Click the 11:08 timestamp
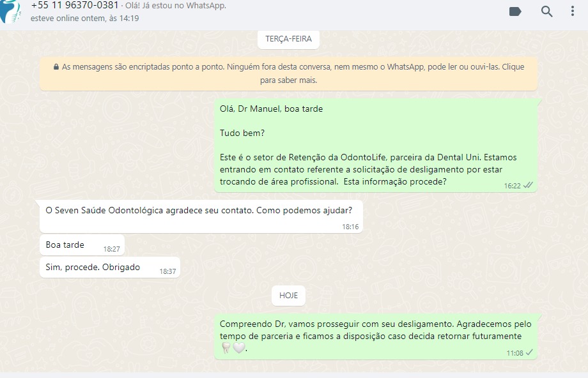Image resolution: width=588 pixels, height=378 pixels. 515,353
